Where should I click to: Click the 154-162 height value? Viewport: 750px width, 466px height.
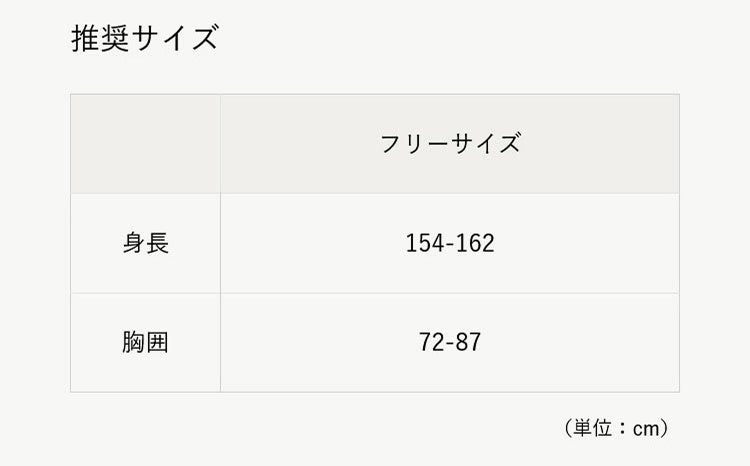(x=450, y=243)
